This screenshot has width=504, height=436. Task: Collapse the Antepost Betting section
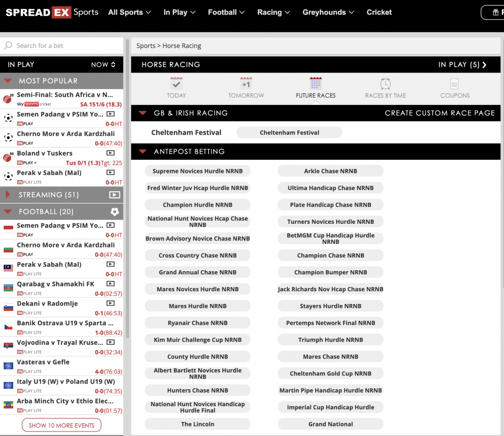[x=143, y=151]
